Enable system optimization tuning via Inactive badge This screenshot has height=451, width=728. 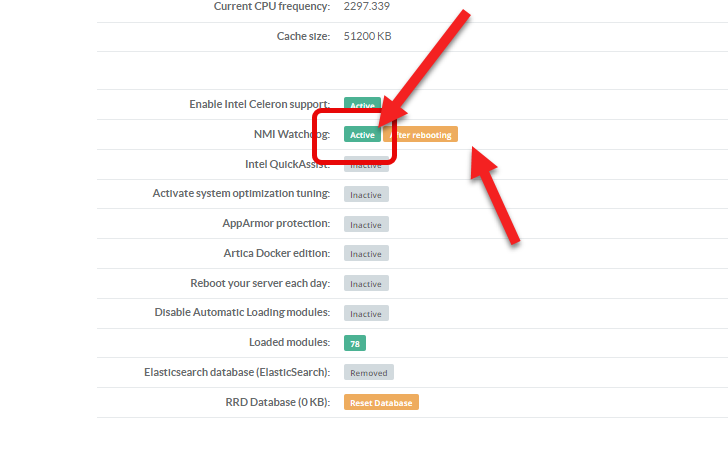tap(366, 194)
